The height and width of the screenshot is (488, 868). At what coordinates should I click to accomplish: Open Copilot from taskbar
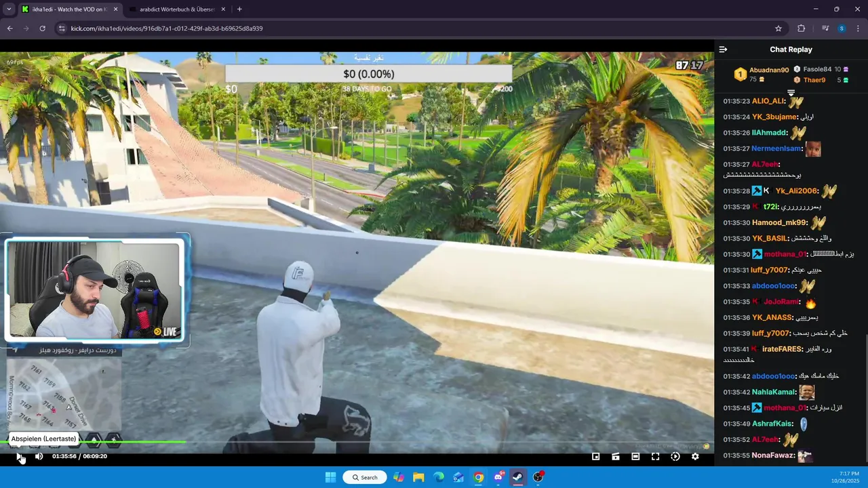click(x=399, y=477)
